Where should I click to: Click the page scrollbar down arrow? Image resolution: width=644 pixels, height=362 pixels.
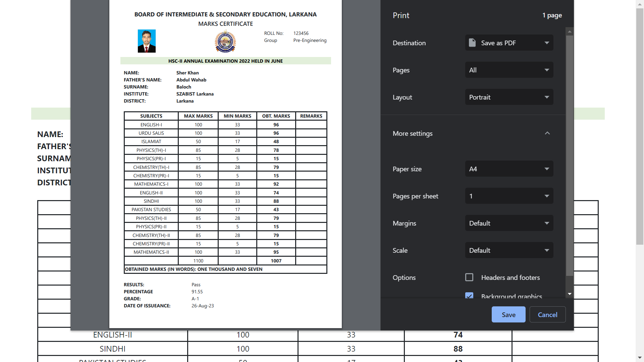tap(640, 358)
